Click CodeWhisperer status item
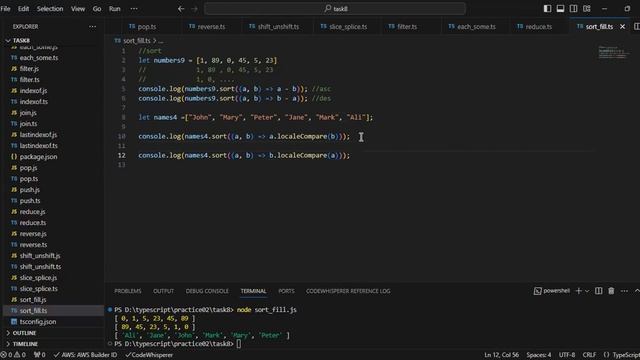Image resolution: width=640 pixels, height=360 pixels. 149,355
